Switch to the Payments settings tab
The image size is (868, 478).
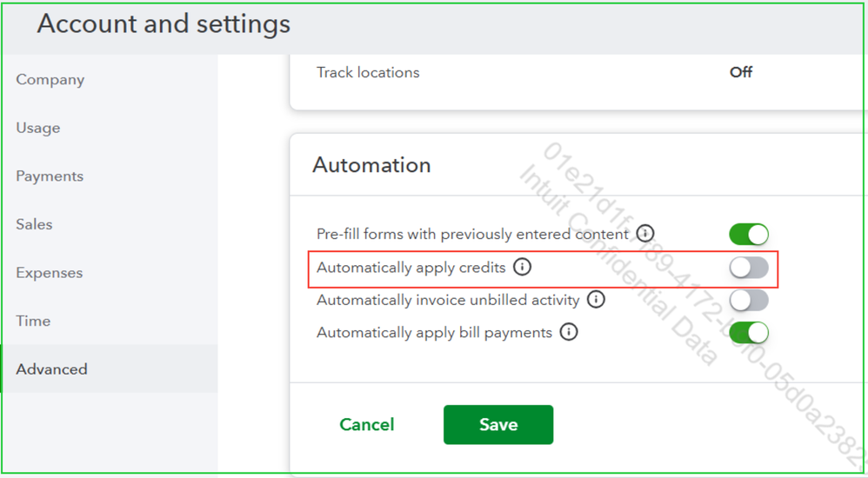[50, 176]
